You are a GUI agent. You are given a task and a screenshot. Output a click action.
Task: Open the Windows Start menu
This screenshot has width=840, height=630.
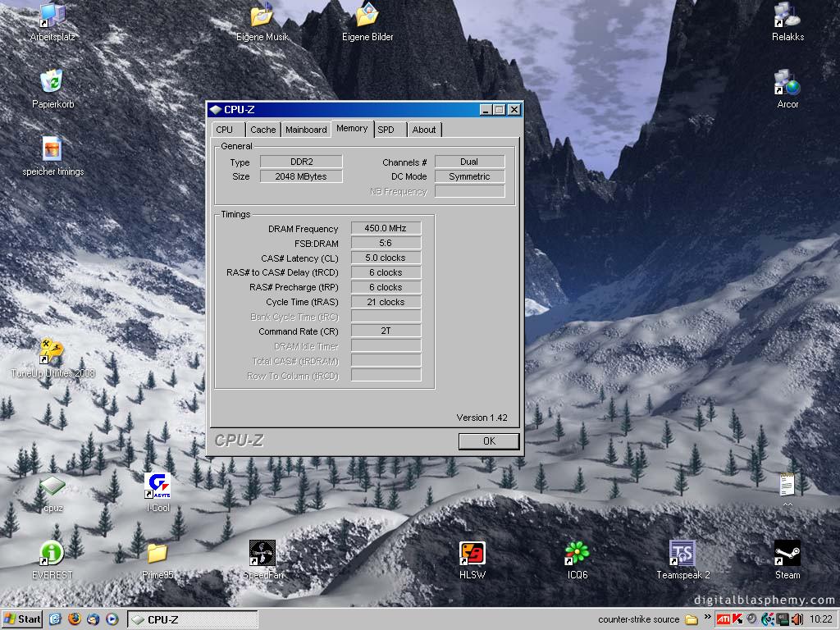21,619
